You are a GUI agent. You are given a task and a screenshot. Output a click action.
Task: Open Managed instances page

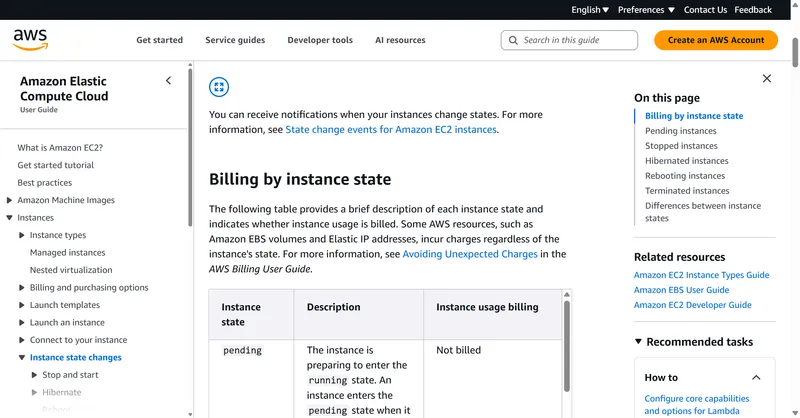tap(67, 252)
